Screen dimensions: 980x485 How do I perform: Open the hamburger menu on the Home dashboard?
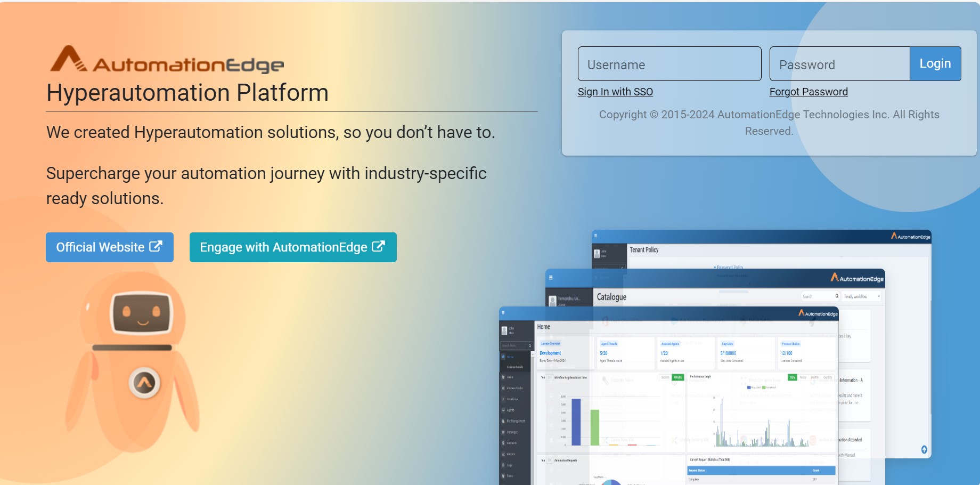pos(503,312)
